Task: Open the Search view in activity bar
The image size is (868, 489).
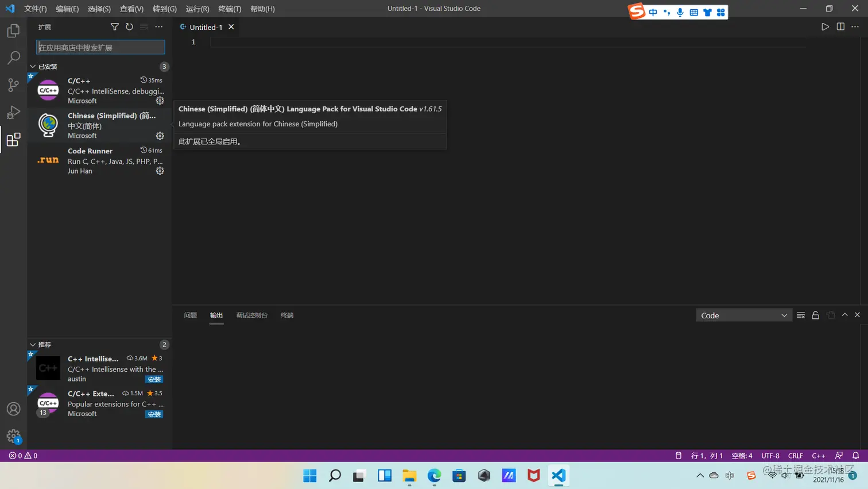Action: click(x=13, y=57)
